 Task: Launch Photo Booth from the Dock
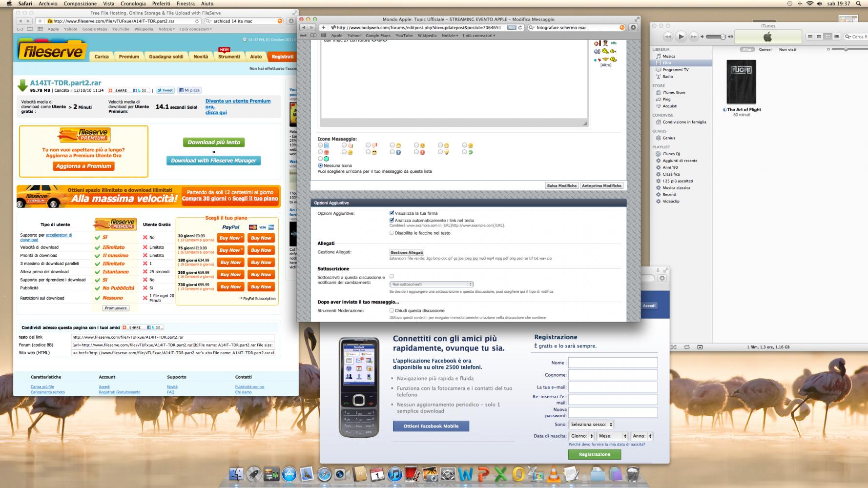413,473
